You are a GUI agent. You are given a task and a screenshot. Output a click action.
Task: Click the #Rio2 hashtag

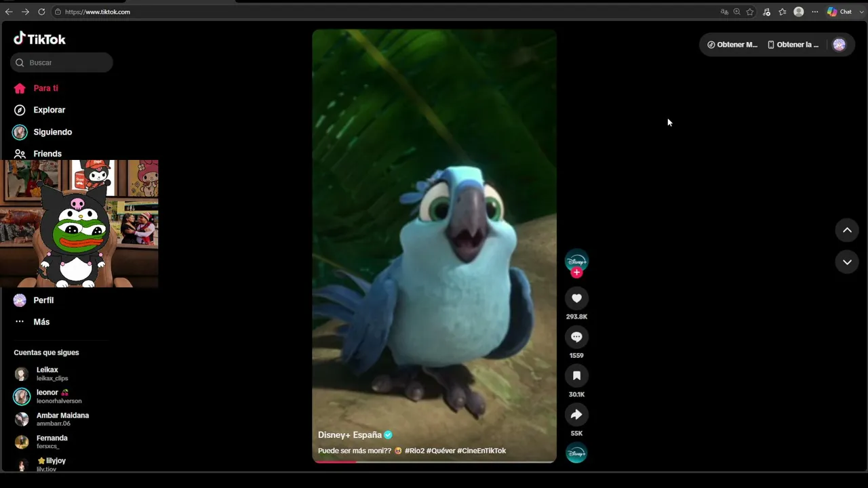414,451
